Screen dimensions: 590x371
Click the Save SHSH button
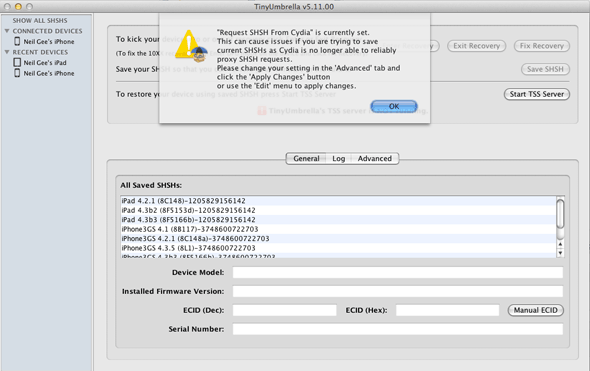click(545, 69)
